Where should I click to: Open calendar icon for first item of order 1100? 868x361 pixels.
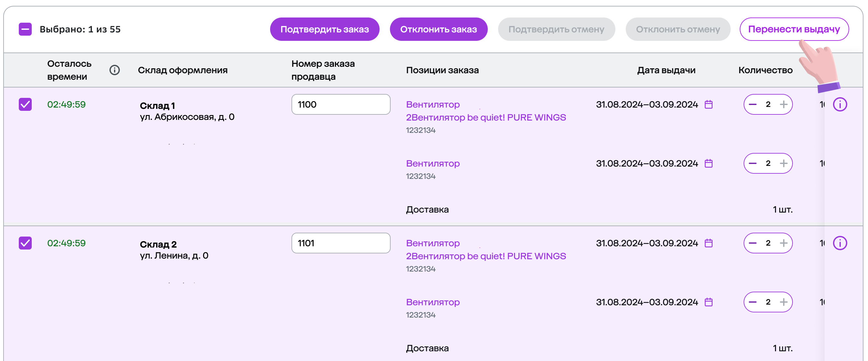[709, 104]
